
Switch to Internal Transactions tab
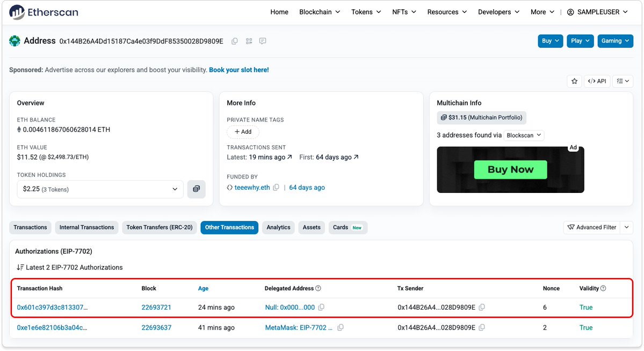pyautogui.click(x=86, y=227)
